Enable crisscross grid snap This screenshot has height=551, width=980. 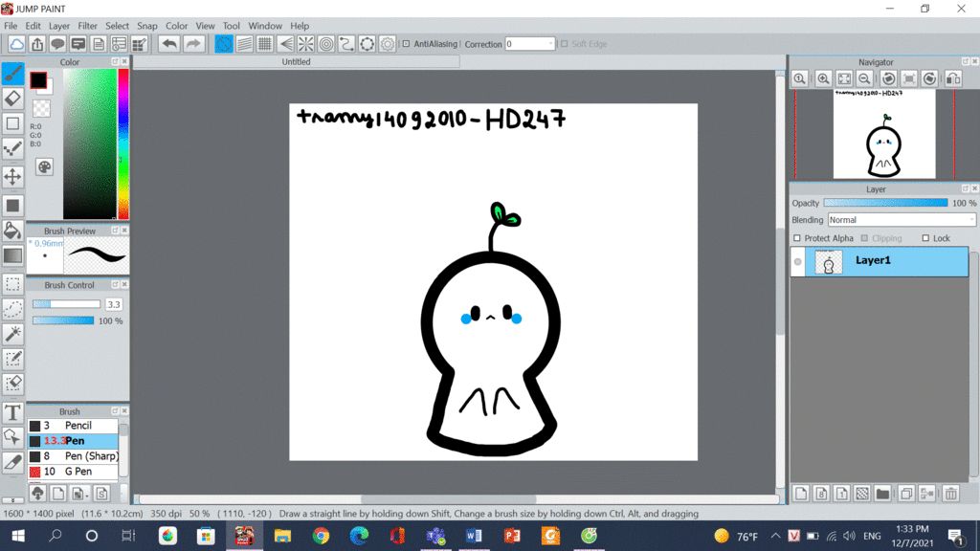[x=265, y=44]
